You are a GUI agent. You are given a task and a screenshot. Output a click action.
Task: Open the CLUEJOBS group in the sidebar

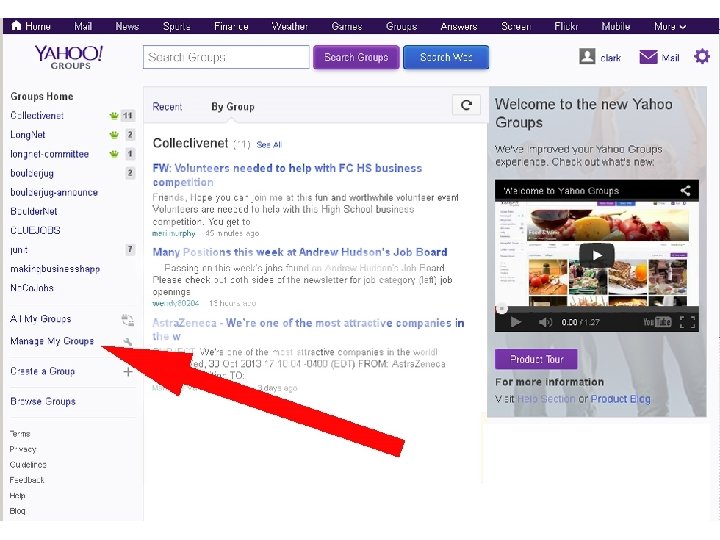click(35, 231)
